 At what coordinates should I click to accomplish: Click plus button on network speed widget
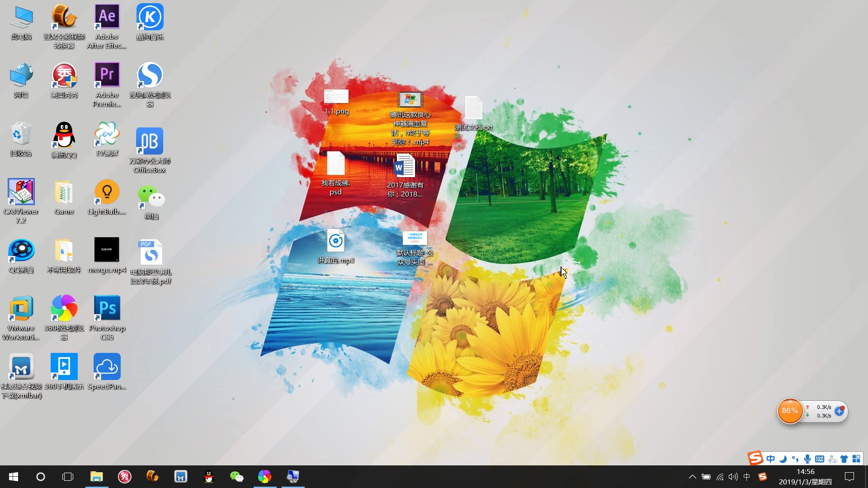click(840, 411)
